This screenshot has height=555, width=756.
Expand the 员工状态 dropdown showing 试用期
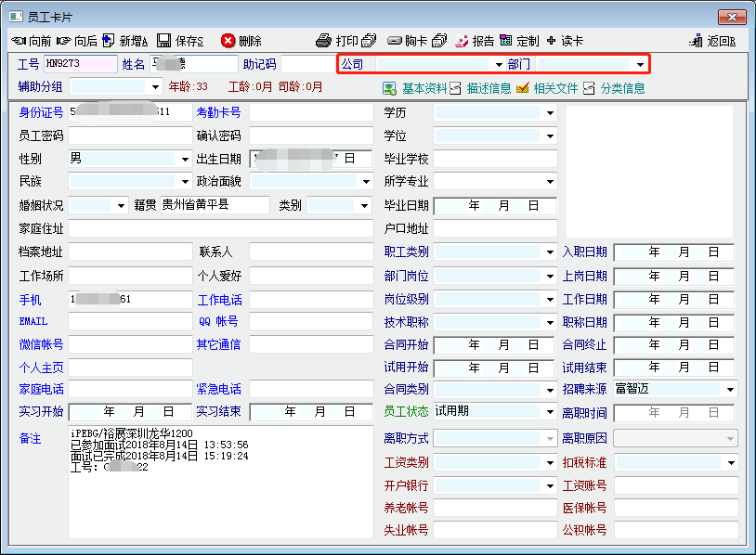point(550,412)
